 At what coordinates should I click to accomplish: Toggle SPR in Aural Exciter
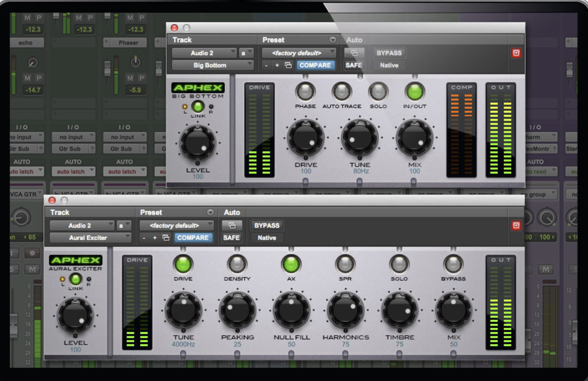pos(345,264)
